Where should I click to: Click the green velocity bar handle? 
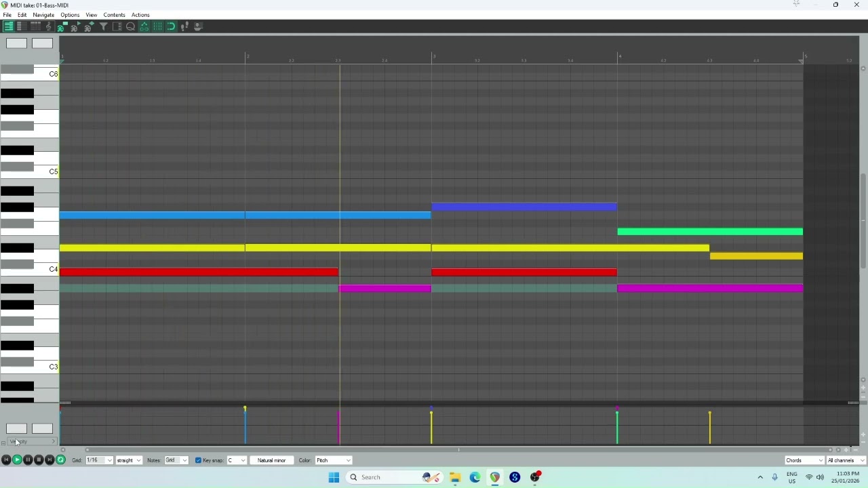click(617, 413)
